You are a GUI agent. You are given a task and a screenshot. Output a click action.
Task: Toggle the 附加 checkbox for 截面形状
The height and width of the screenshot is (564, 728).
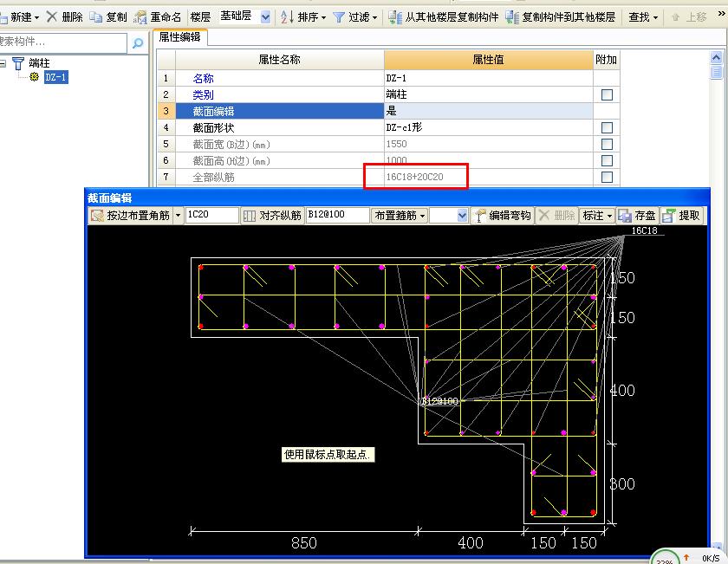(x=604, y=126)
